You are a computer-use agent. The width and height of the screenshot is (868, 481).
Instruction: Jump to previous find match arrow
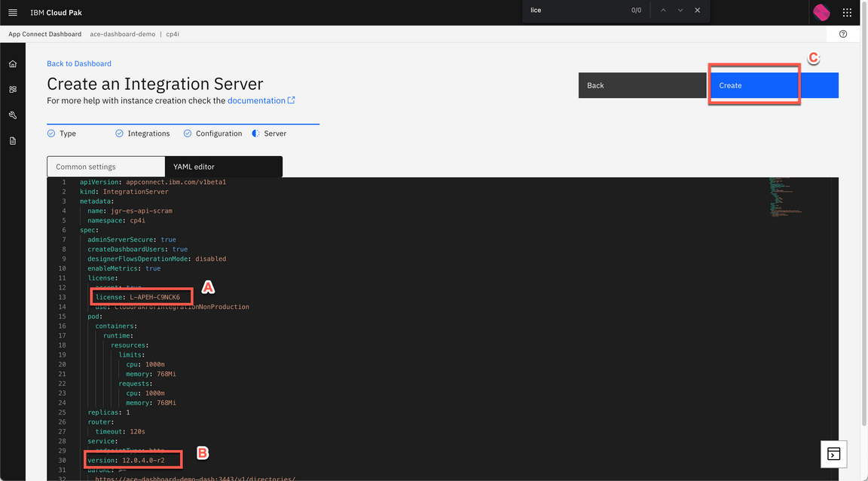[663, 11]
